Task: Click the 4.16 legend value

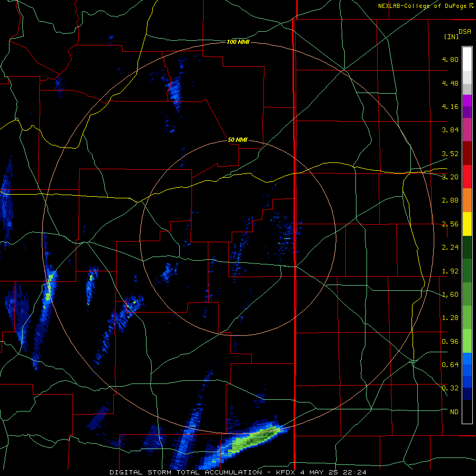Action: (450, 106)
